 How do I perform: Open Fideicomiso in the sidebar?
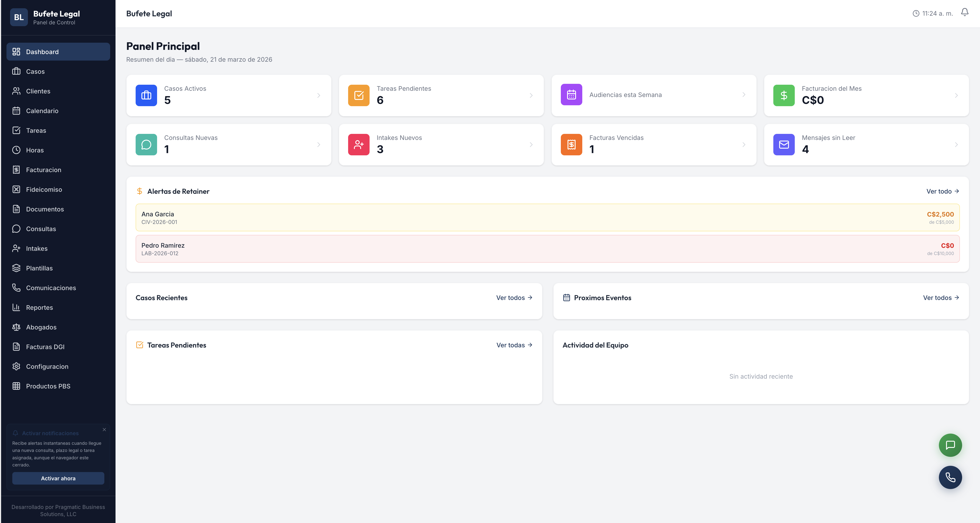(x=44, y=190)
